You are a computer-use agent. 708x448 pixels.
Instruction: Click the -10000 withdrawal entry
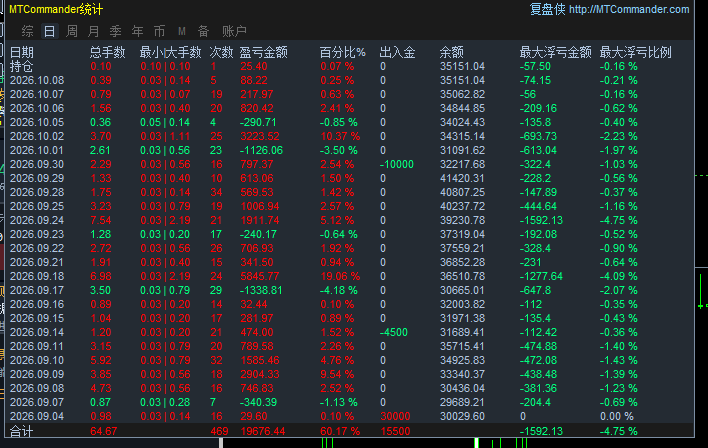click(x=396, y=164)
